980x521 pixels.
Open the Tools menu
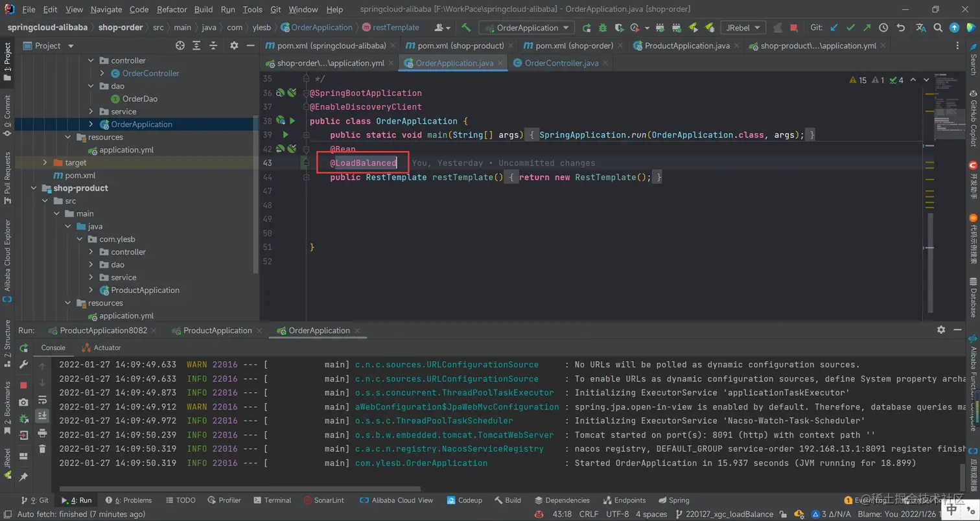point(253,9)
